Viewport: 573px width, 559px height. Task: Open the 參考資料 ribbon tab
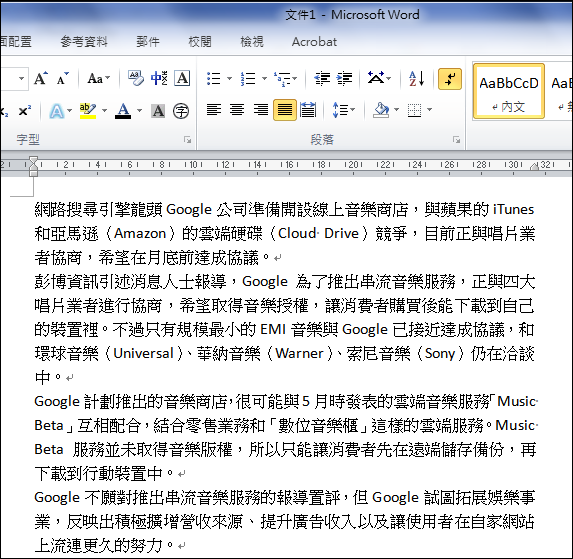click(84, 42)
